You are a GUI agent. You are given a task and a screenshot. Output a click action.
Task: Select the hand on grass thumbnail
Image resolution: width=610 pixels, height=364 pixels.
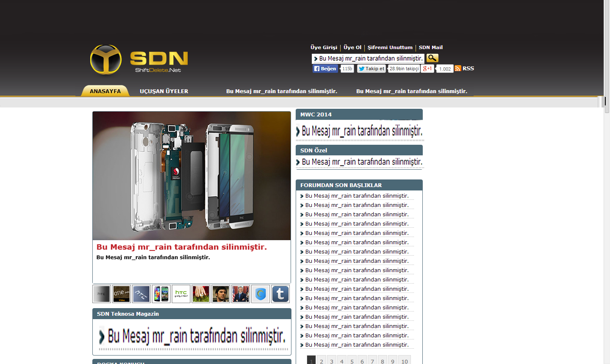click(x=201, y=294)
